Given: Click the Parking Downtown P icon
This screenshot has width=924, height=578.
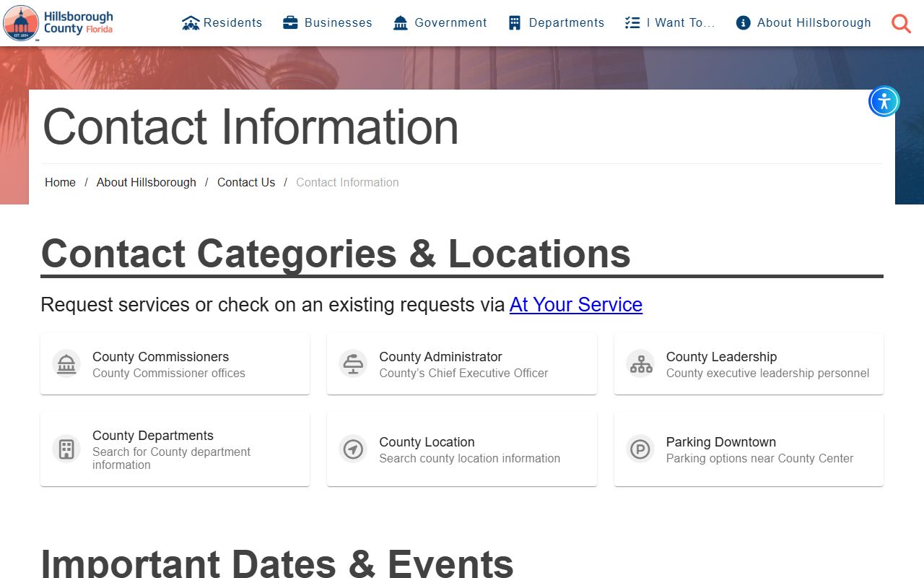Looking at the screenshot, I should coord(640,449).
